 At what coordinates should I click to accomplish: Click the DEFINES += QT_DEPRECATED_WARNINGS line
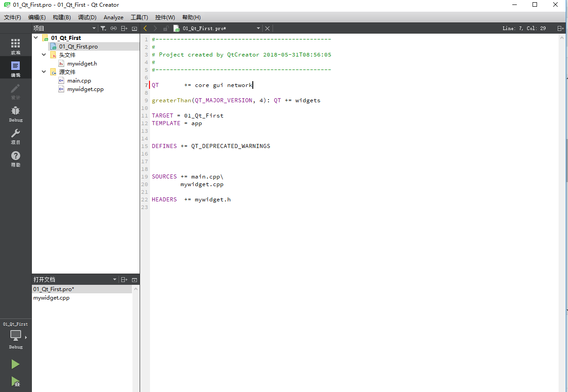pyautogui.click(x=211, y=146)
